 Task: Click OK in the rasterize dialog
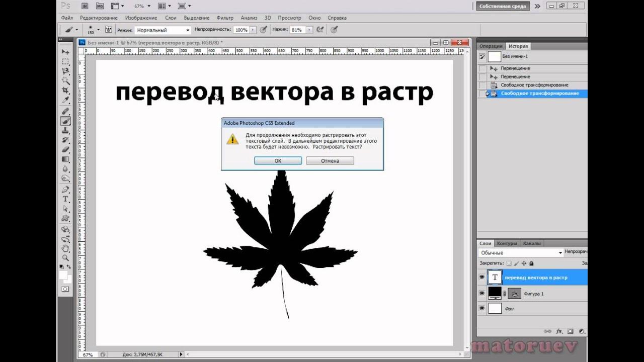pos(278,161)
